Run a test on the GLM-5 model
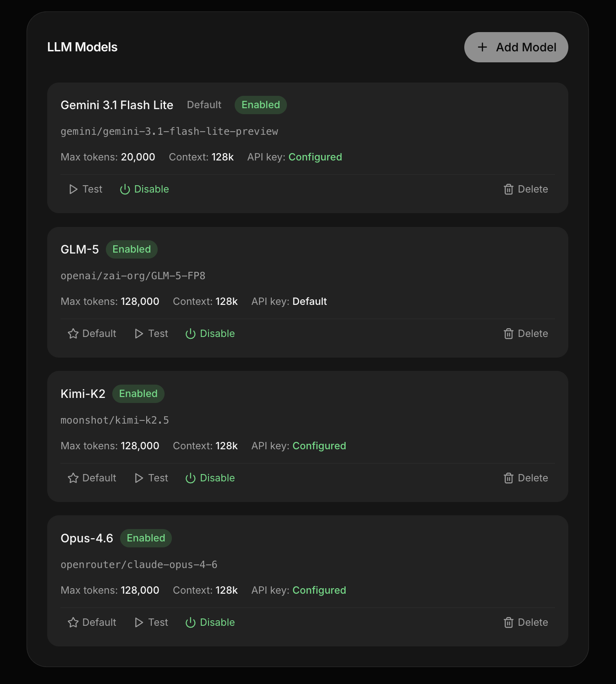 click(152, 334)
